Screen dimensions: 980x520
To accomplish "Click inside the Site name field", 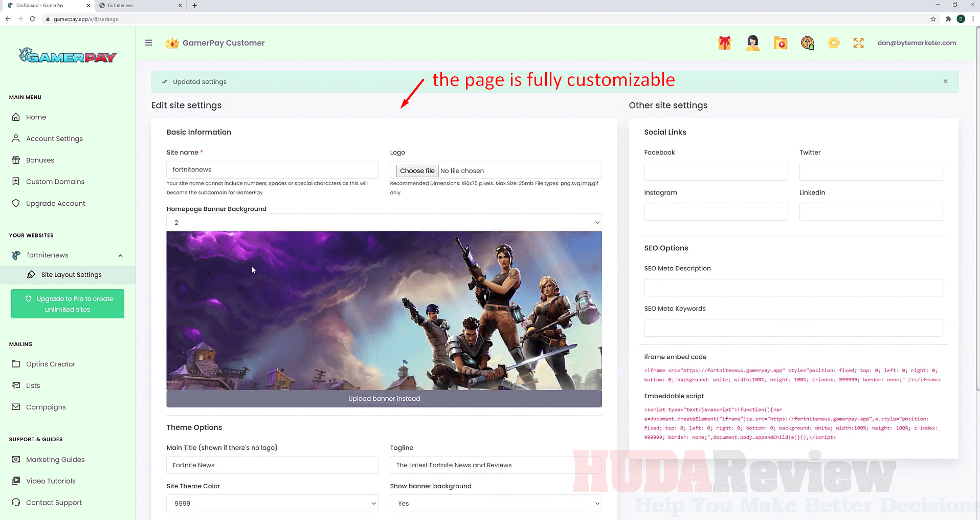I will click(272, 169).
